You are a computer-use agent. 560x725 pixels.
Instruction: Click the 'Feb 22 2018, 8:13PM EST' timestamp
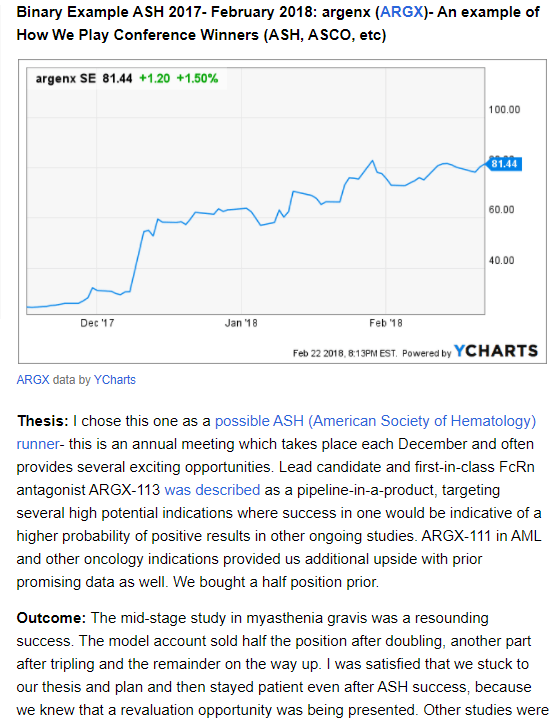click(x=345, y=353)
